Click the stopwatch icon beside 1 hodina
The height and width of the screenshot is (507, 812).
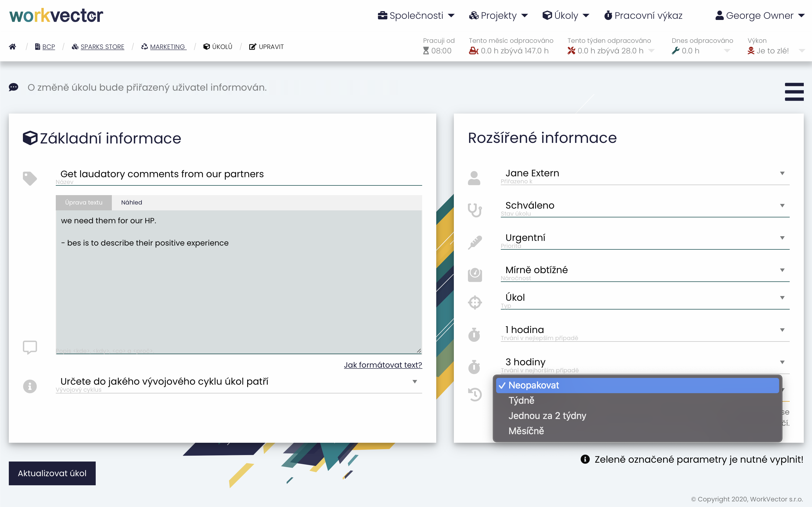point(474,334)
